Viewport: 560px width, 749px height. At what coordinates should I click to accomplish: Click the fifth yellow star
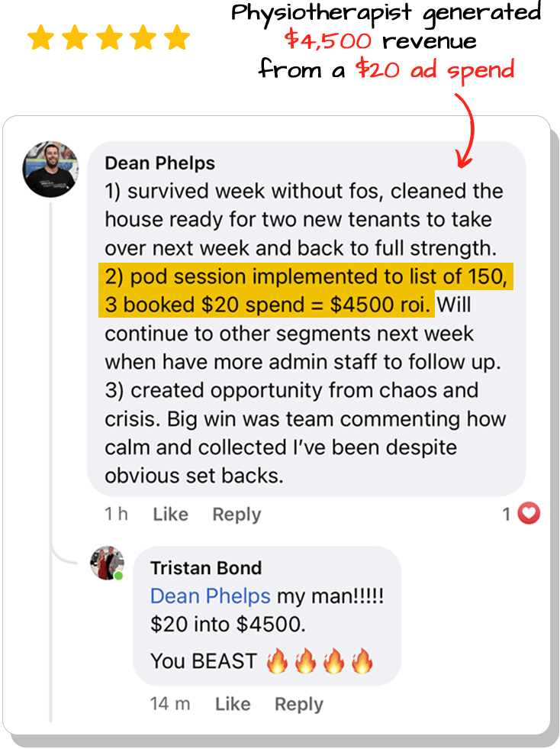tap(177, 37)
